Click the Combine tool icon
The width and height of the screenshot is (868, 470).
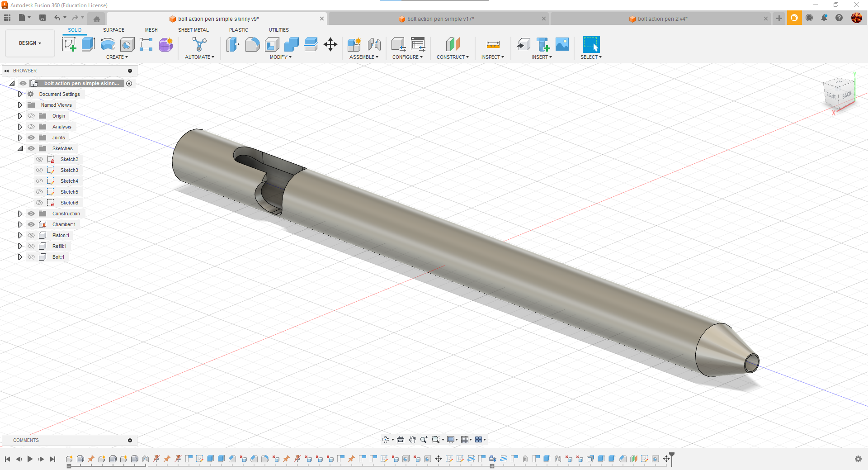(292, 44)
